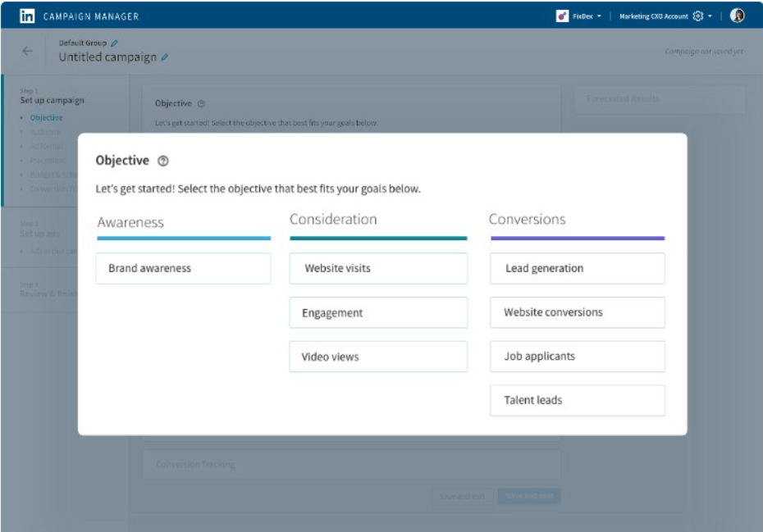The image size is (763, 532).
Task: Jump to the Placement sidebar step
Action: tap(48, 161)
